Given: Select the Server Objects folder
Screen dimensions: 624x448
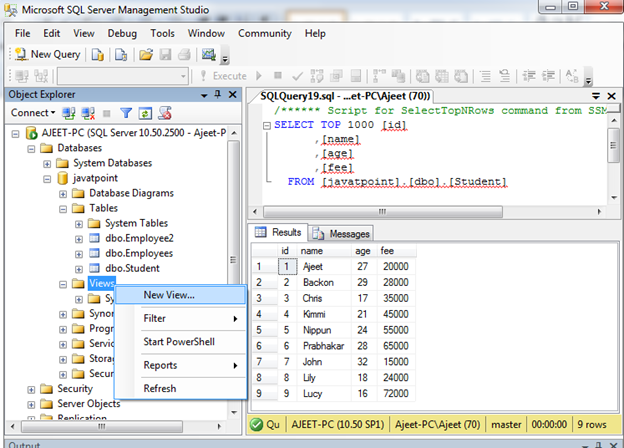Looking at the screenshot, I should (88, 403).
